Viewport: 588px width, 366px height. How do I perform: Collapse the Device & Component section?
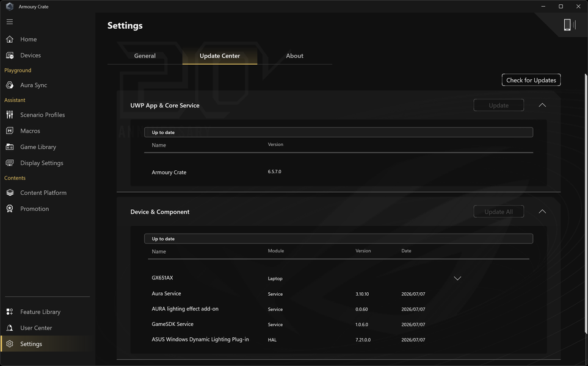tap(542, 212)
